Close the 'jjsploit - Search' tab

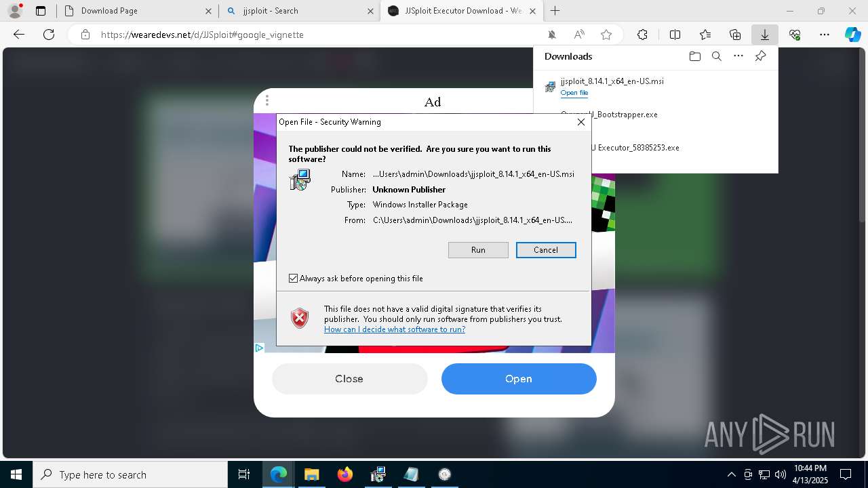point(370,11)
